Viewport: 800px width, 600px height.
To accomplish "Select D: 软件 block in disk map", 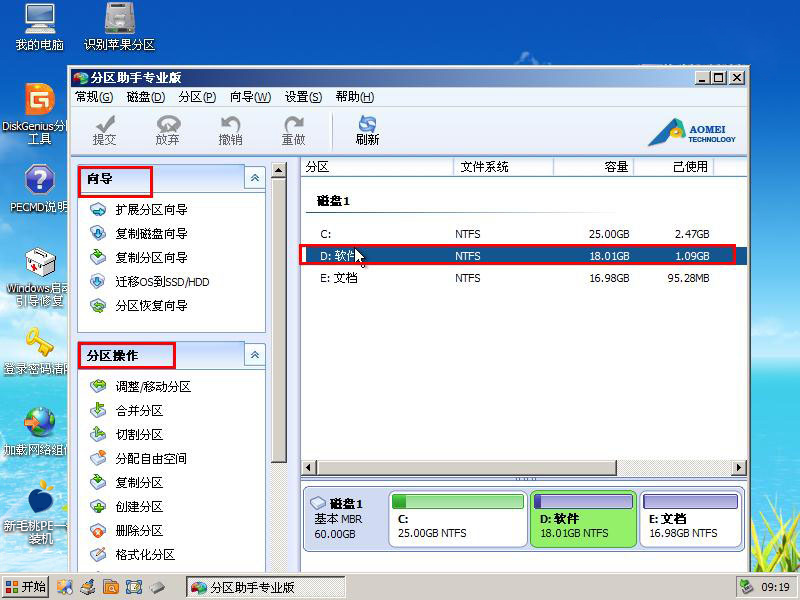I will coord(583,519).
